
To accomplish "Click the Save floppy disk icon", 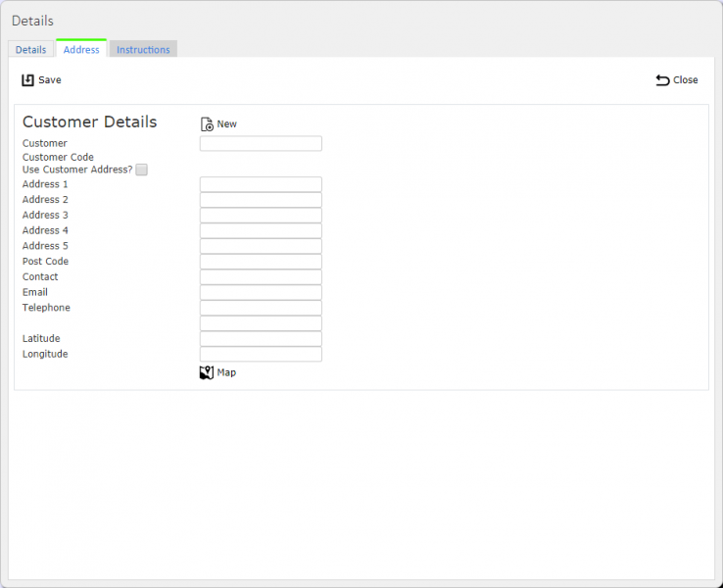I will pyautogui.click(x=27, y=80).
